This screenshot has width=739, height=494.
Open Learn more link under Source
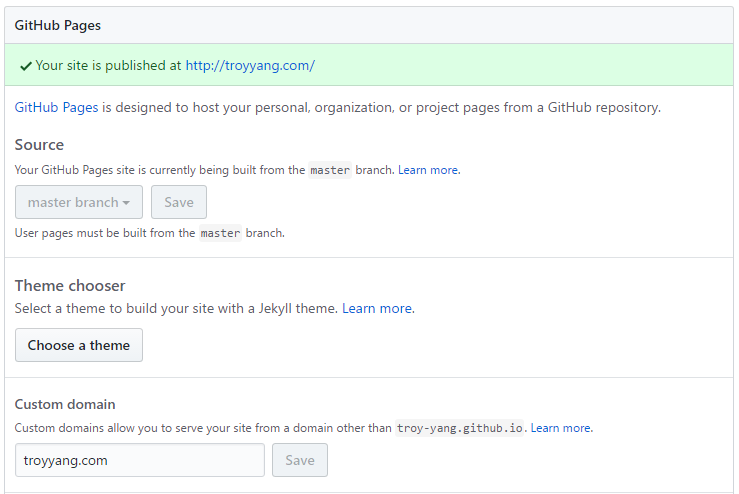pyautogui.click(x=429, y=170)
